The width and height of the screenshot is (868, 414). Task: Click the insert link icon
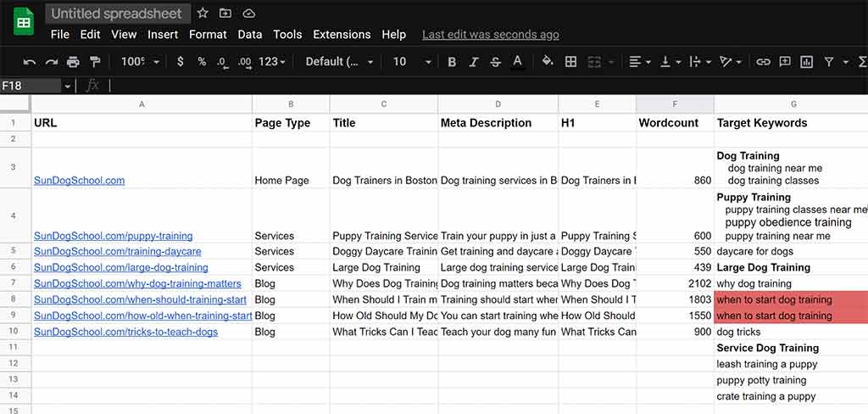[763, 62]
